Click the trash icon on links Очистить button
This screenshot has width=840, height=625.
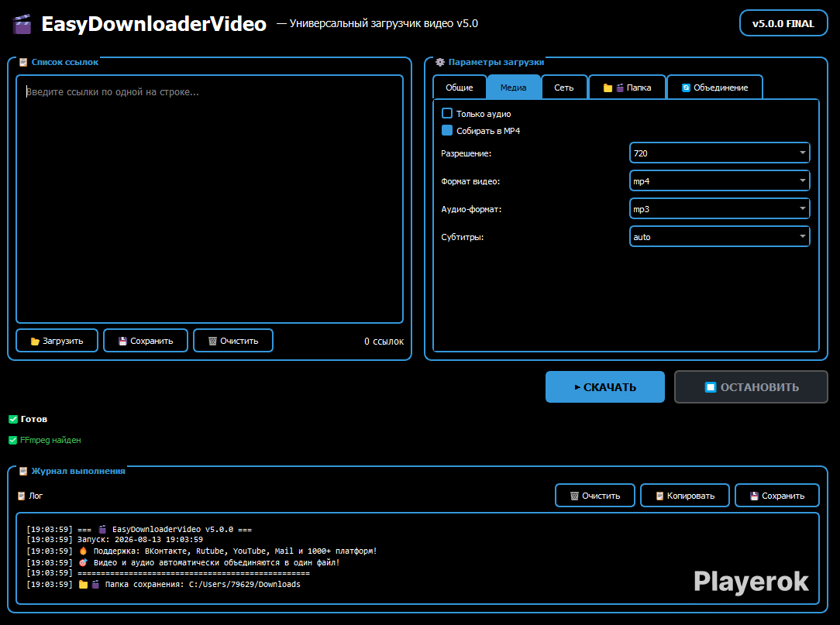[212, 341]
